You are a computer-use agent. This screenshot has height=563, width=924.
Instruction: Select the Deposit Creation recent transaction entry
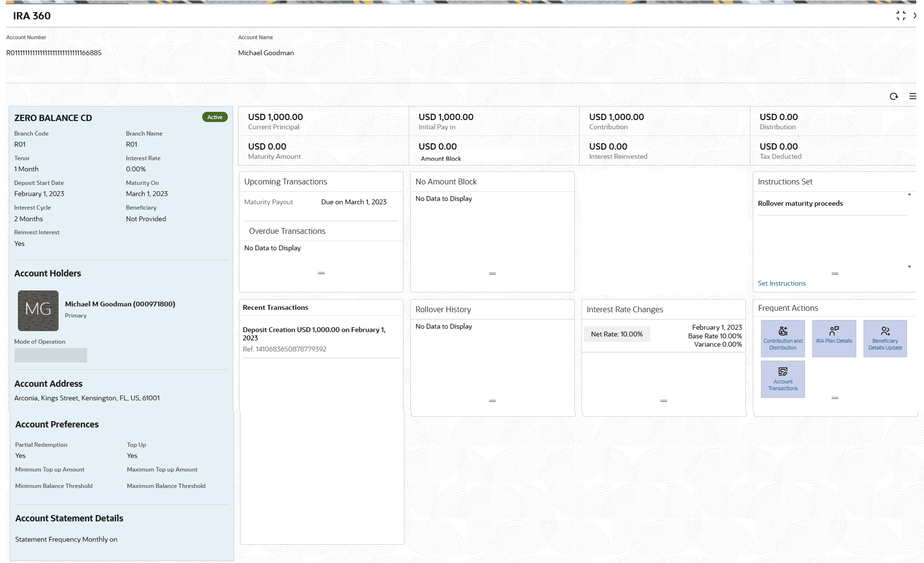(314, 334)
